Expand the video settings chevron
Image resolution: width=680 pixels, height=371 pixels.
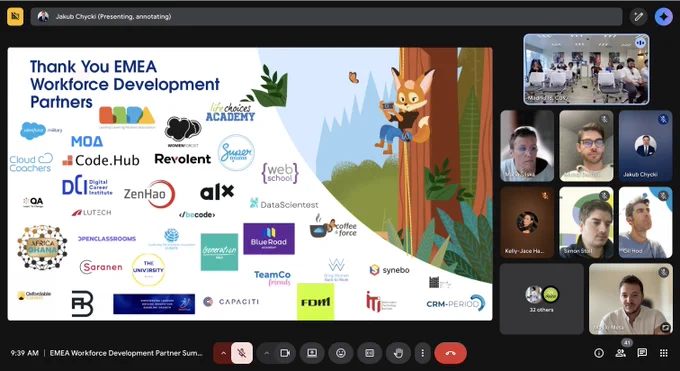click(x=266, y=353)
